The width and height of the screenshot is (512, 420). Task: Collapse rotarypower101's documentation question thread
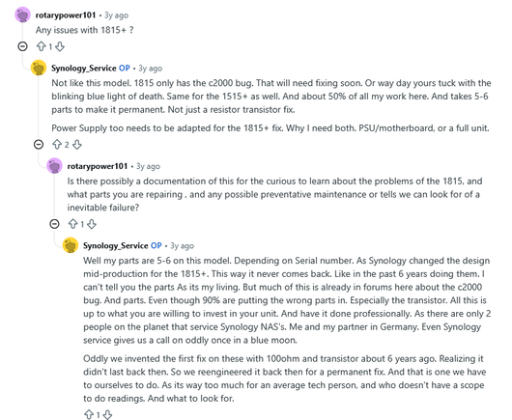click(x=54, y=224)
